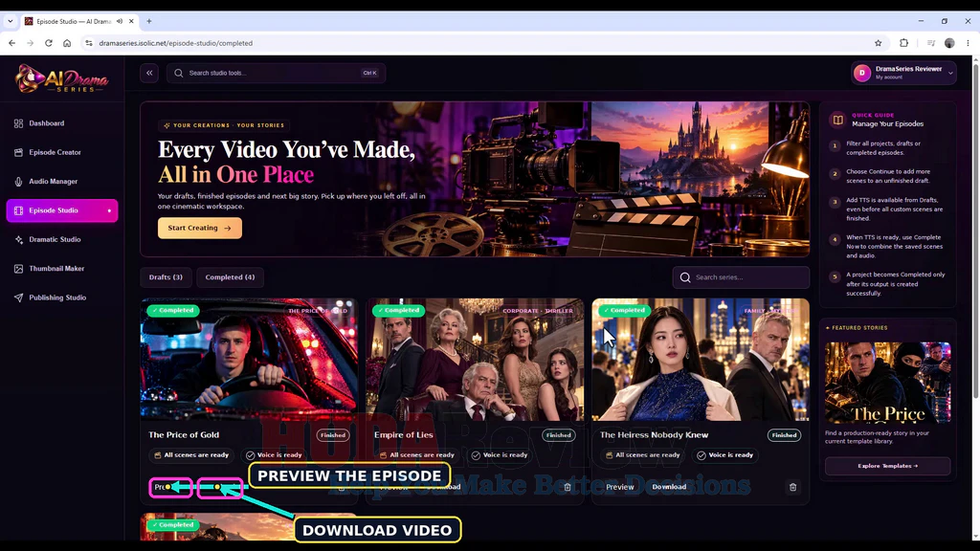Click the Quick Guide book icon

click(x=837, y=120)
